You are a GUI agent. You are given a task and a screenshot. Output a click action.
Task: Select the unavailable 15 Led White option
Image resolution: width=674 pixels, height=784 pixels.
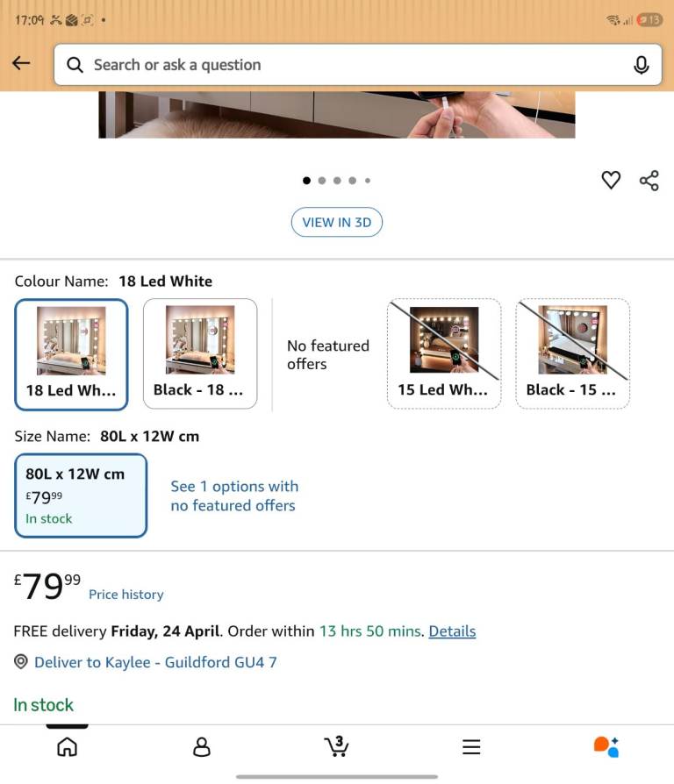tap(444, 354)
